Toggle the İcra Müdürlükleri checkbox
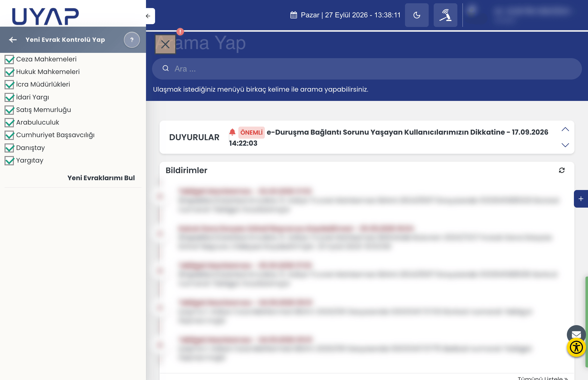The image size is (588, 380). tap(9, 85)
